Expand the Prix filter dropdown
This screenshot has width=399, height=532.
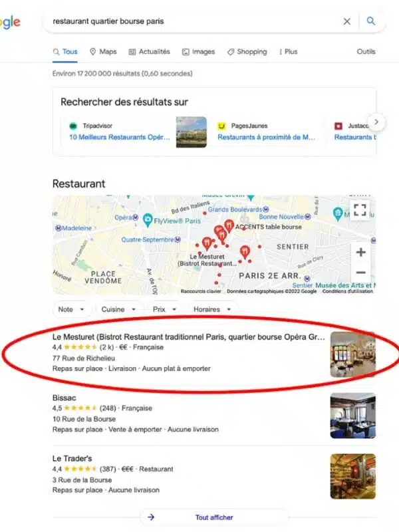coord(164,309)
